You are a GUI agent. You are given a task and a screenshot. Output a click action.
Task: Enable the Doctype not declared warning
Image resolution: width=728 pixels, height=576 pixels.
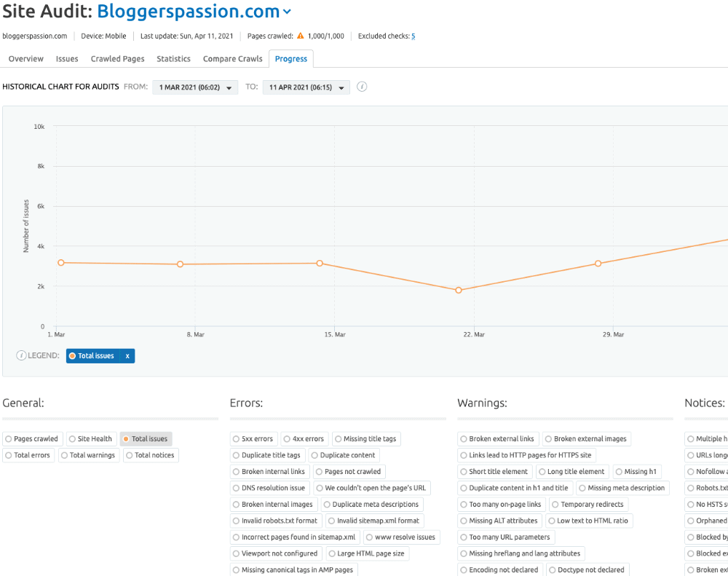point(587,570)
